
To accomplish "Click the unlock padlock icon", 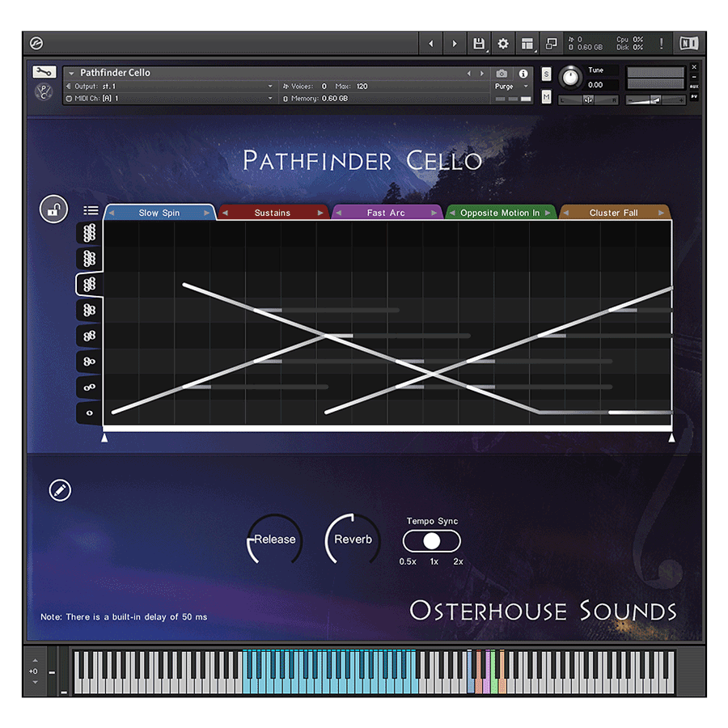I will [53, 210].
